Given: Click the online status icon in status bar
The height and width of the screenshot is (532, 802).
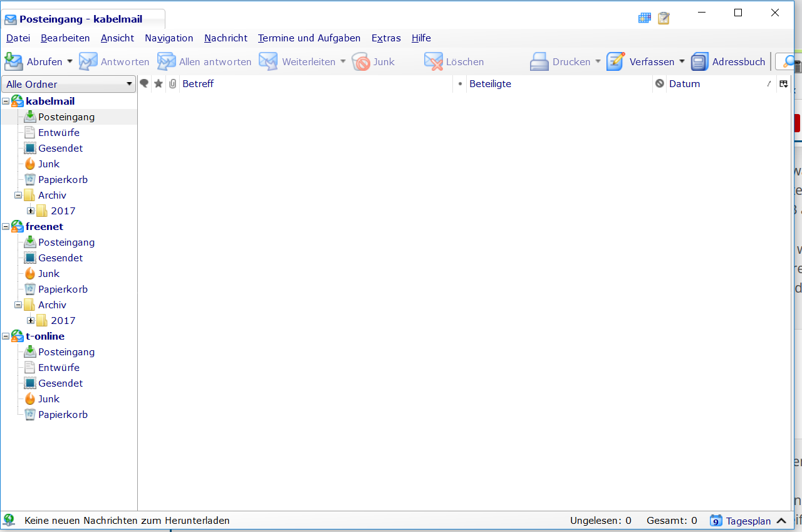Looking at the screenshot, I should tap(9, 520).
